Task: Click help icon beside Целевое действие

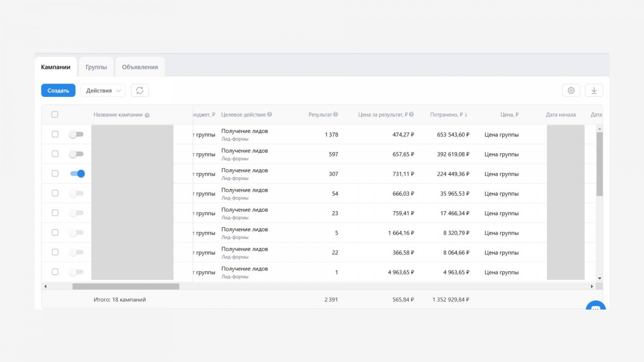Action: point(270,115)
